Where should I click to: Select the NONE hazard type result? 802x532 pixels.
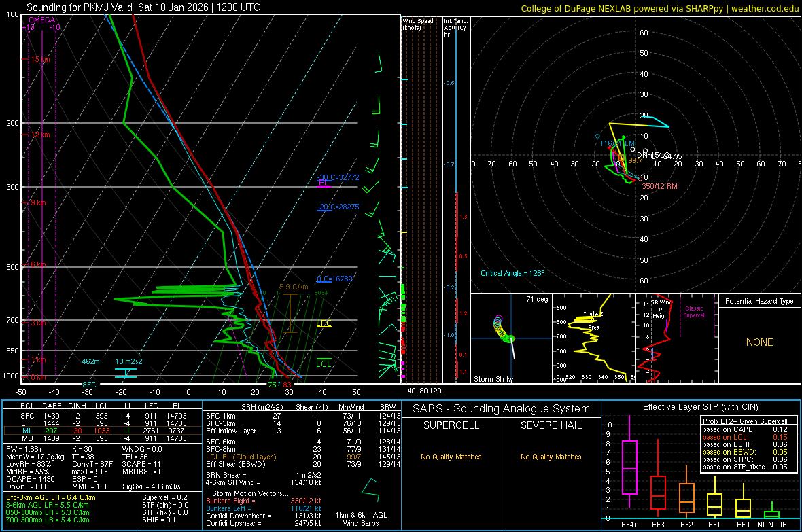[760, 342]
